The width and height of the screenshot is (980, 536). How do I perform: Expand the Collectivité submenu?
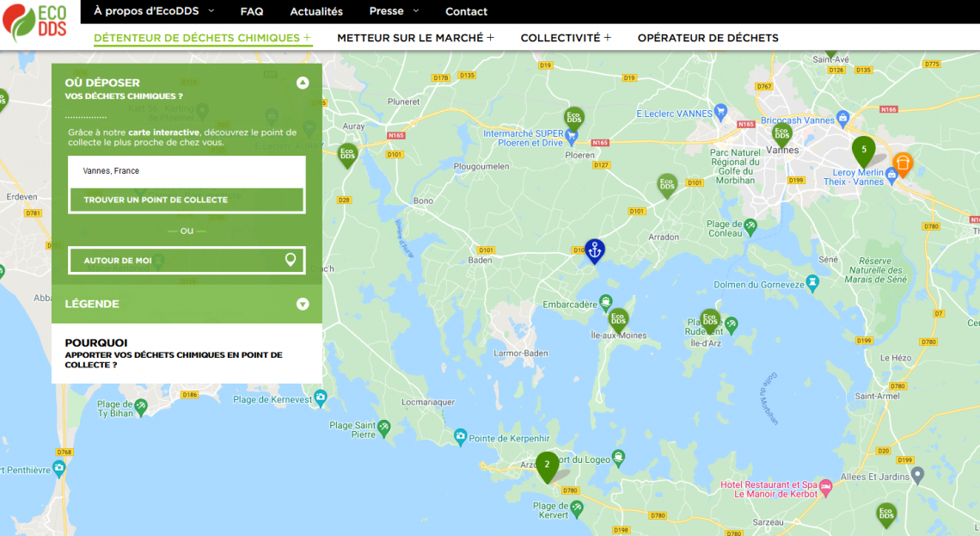click(566, 38)
